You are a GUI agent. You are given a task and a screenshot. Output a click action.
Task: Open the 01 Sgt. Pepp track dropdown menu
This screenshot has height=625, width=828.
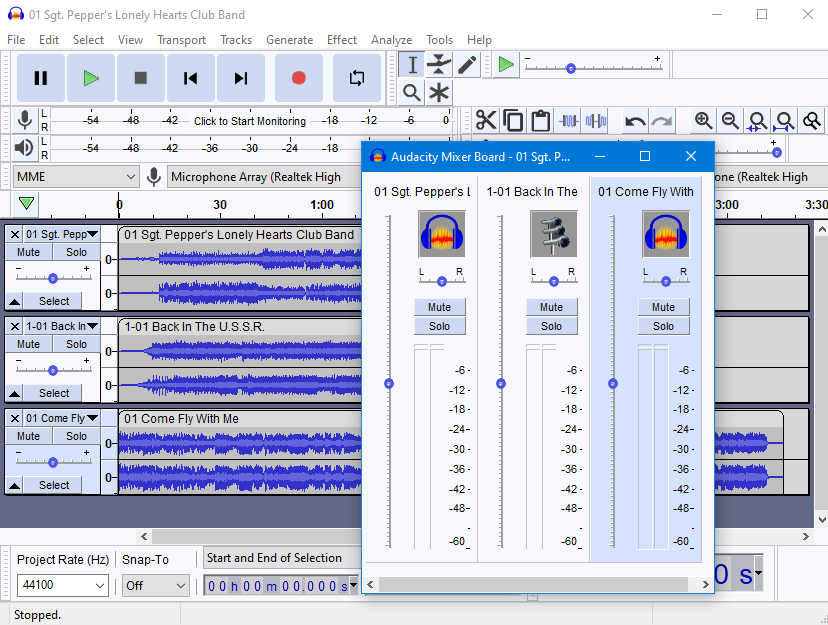[x=62, y=234]
